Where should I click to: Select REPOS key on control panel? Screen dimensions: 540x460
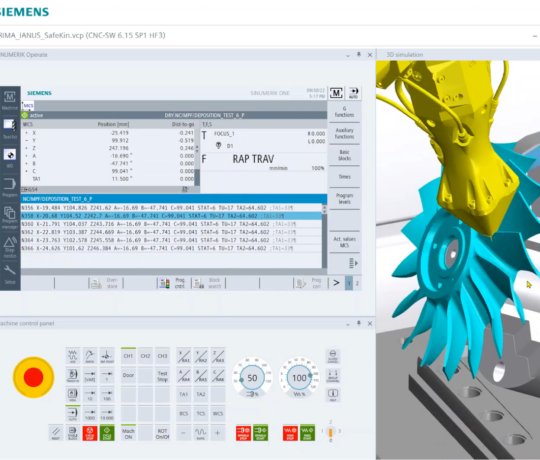click(x=90, y=356)
